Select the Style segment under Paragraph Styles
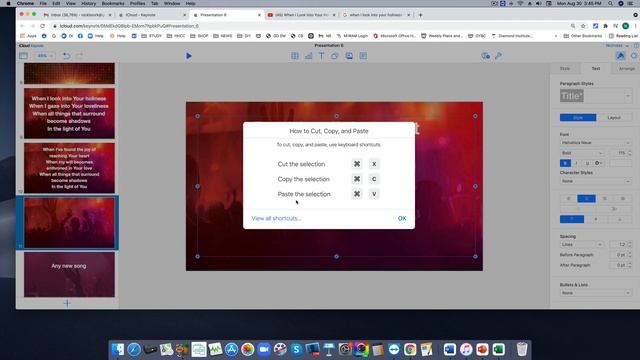The image size is (640, 360). click(578, 118)
